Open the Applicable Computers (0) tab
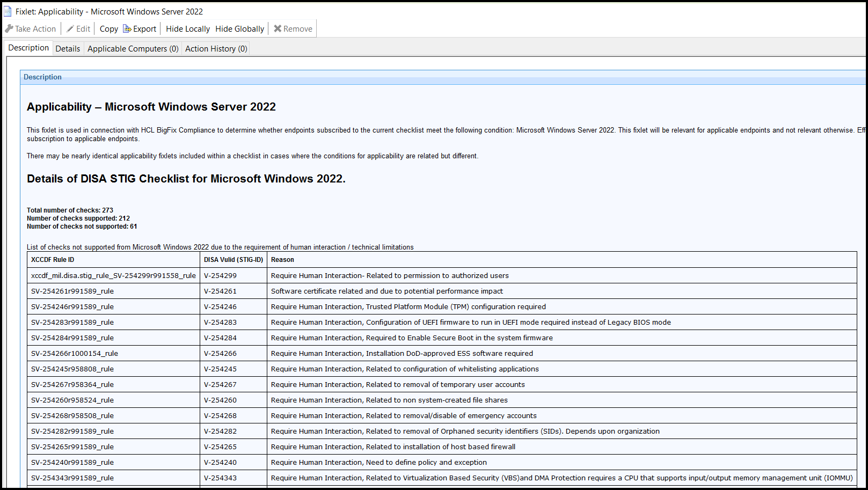 (x=132, y=48)
